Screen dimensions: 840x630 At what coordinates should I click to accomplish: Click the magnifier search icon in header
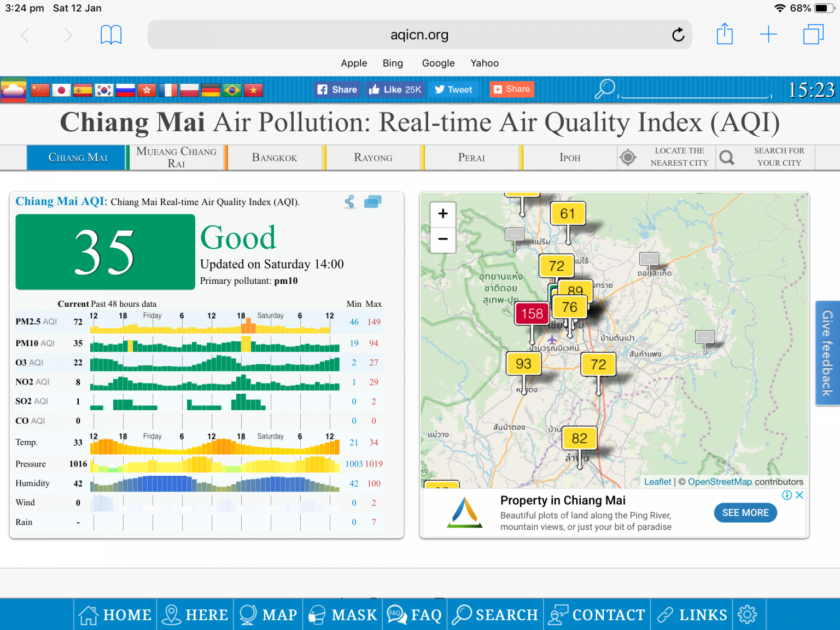pos(604,89)
